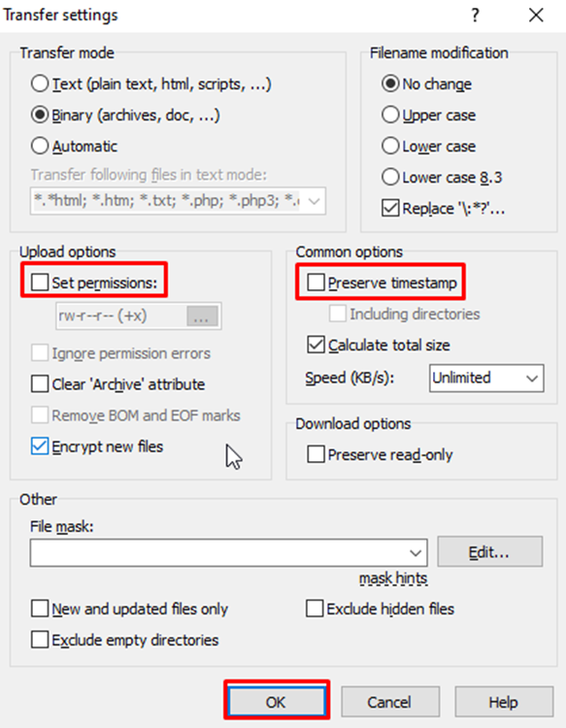The height and width of the screenshot is (728, 566).
Task: Check Clear 'Archive' attribute
Action: pyautogui.click(x=40, y=384)
